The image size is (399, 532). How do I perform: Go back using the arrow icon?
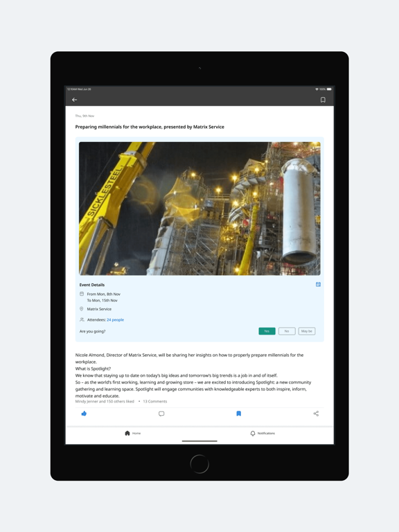click(x=75, y=100)
